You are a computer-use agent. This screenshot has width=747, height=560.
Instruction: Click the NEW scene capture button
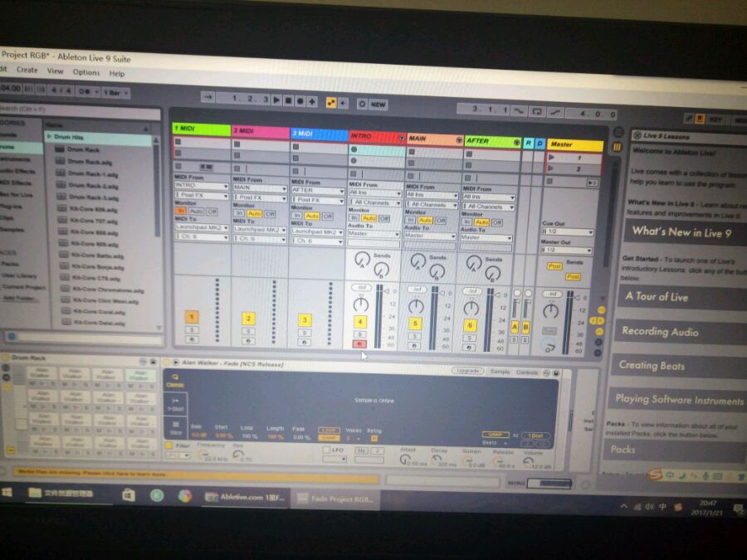tap(378, 105)
